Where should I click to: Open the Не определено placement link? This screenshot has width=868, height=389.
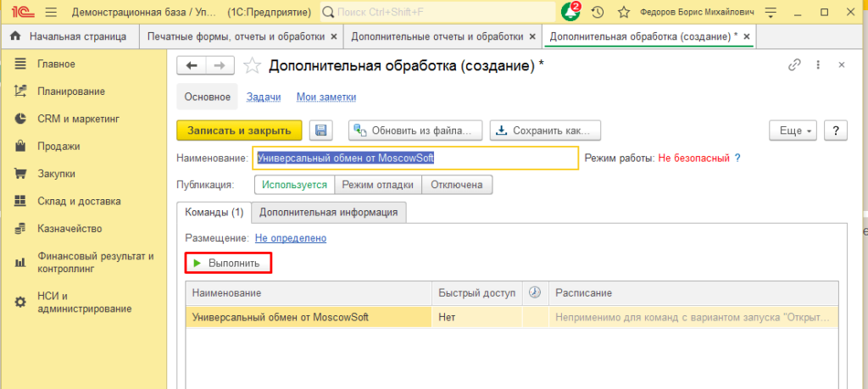[x=291, y=238]
